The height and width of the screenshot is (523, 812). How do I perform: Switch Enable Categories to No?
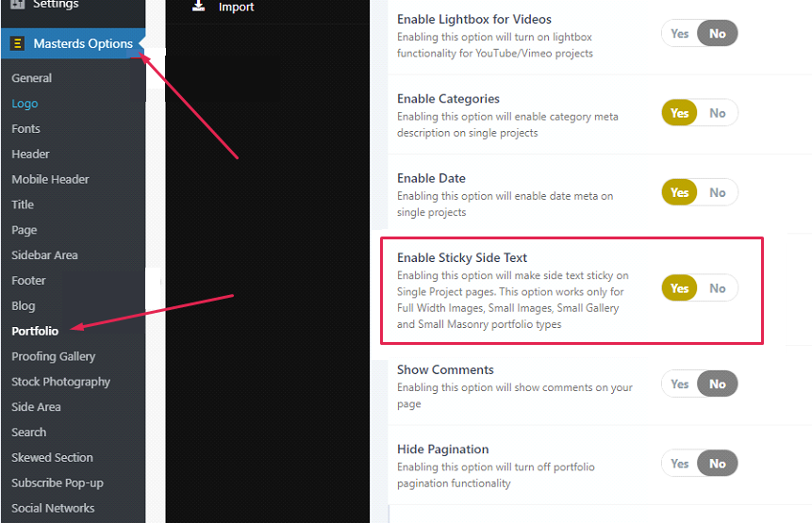[x=718, y=113]
